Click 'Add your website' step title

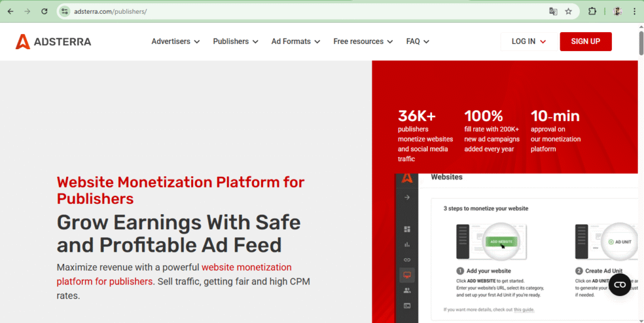coord(489,271)
